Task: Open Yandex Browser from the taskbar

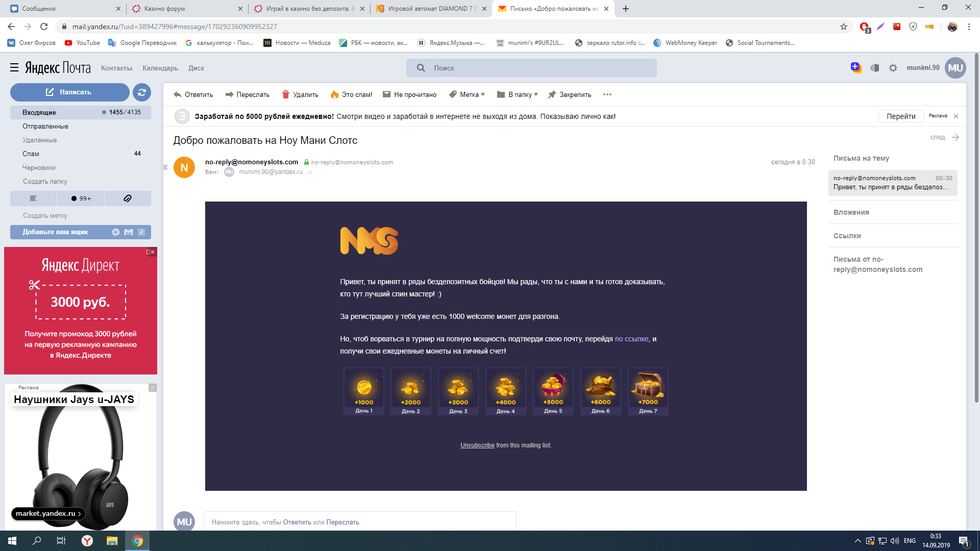Action: coord(87,541)
